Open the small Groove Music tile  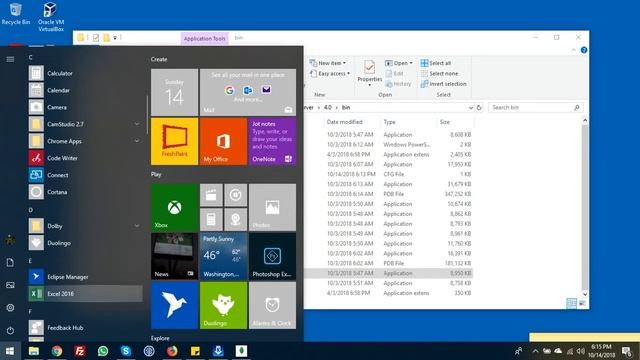tap(236, 195)
